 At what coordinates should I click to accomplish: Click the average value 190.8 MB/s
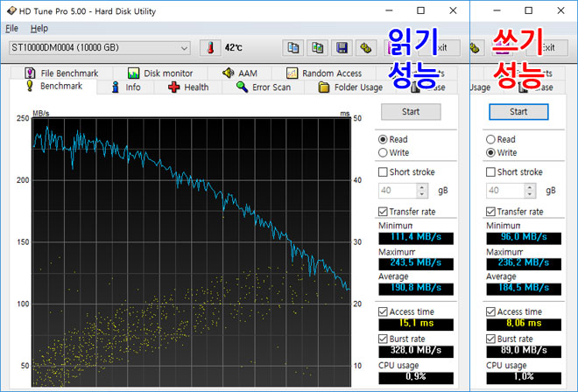(x=416, y=289)
